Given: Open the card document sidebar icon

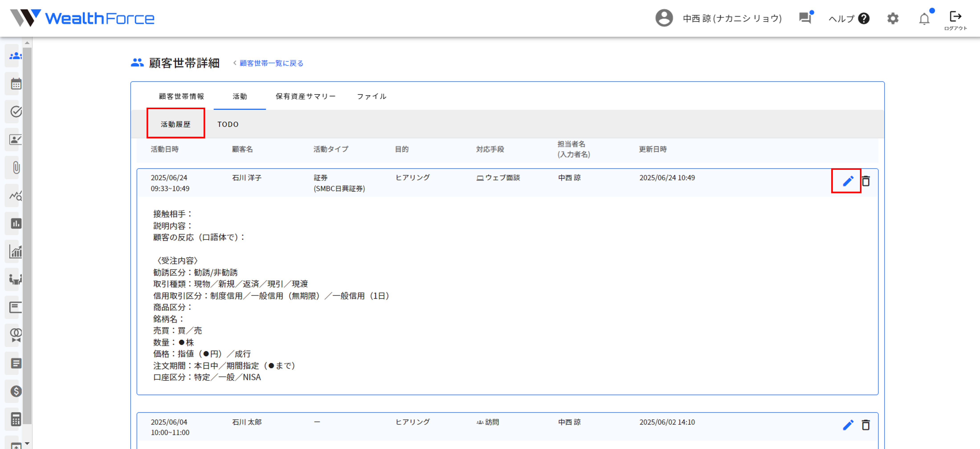Looking at the screenshot, I should (16, 307).
